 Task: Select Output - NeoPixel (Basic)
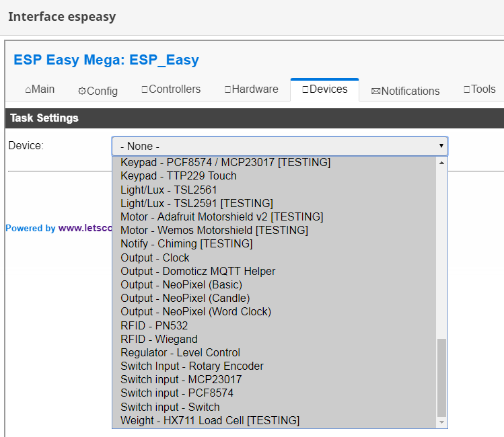[275, 284]
